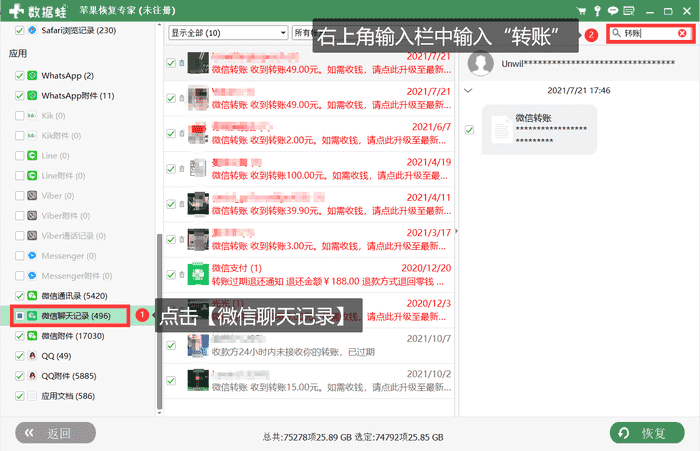Image resolution: width=700 pixels, height=451 pixels.
Task: Select WhatsApp附件 (11) category
Action: tap(78, 96)
